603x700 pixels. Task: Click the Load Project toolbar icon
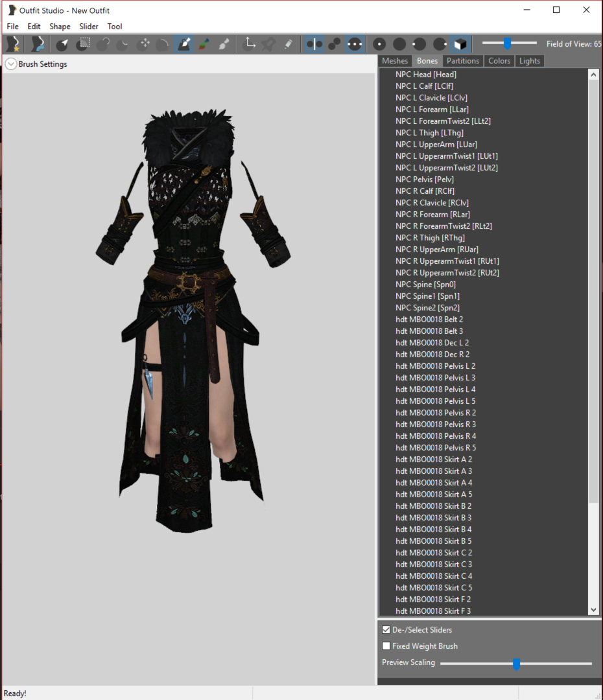(37, 44)
